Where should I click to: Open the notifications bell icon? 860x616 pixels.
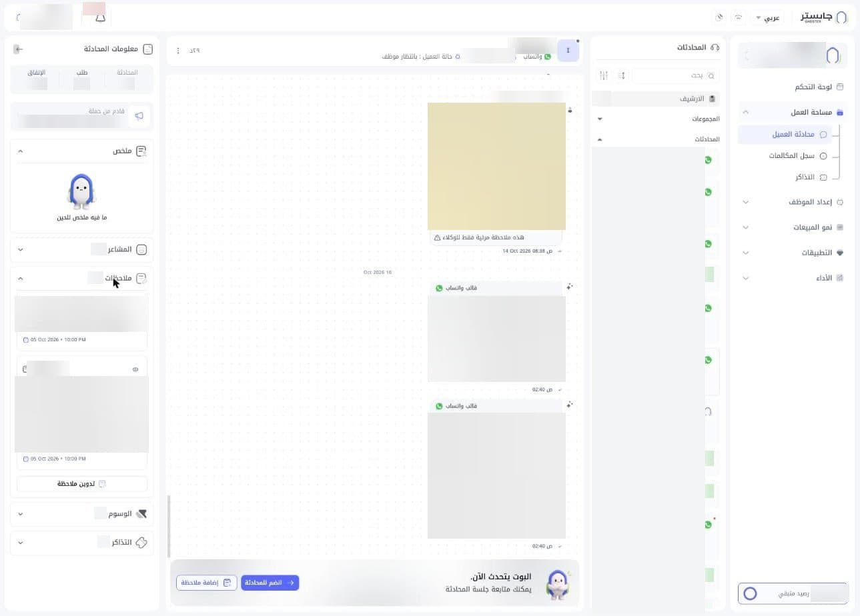pyautogui.click(x=100, y=18)
